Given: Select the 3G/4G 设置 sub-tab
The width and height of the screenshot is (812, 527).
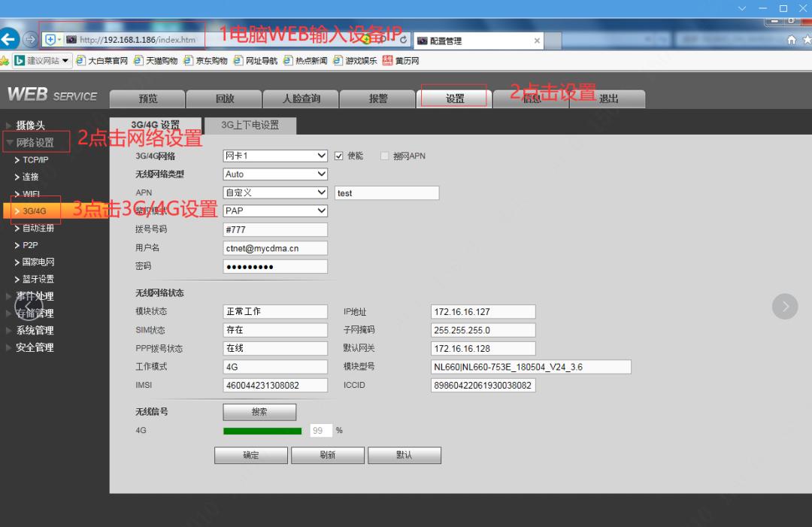Looking at the screenshot, I should pyautogui.click(x=156, y=126).
